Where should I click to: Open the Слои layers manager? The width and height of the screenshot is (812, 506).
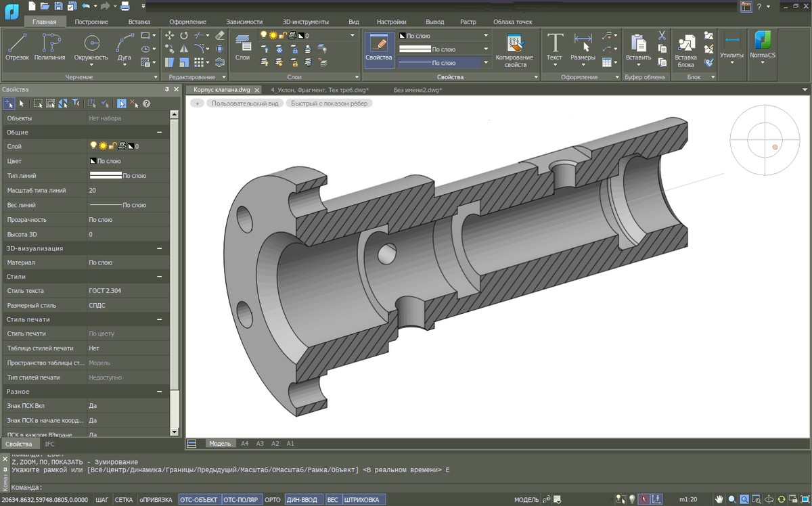tap(242, 47)
